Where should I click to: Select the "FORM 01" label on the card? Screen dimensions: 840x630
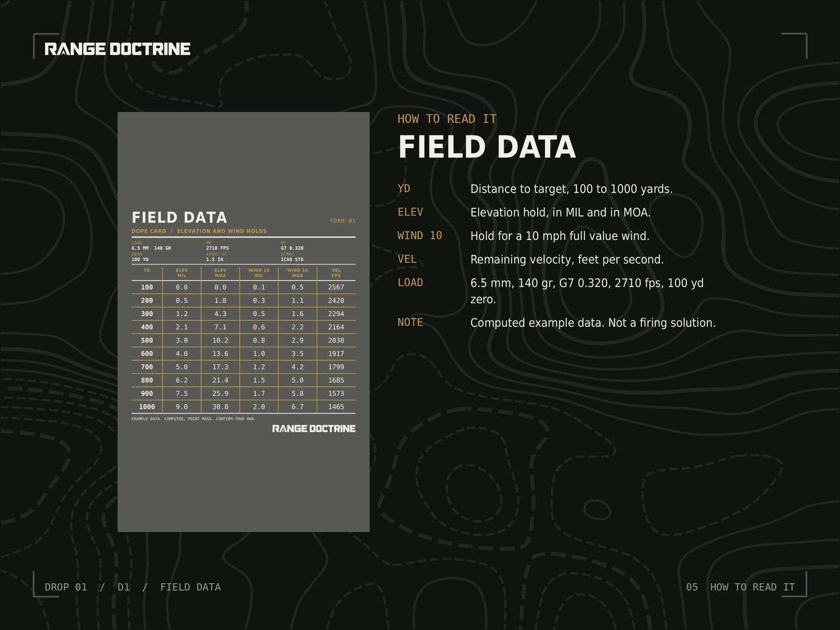(x=343, y=221)
